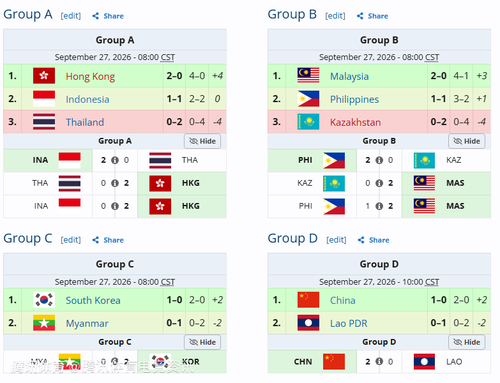Edit the Group B section
Image resolution: width=500 pixels, height=383 pixels.
pyautogui.click(x=335, y=16)
